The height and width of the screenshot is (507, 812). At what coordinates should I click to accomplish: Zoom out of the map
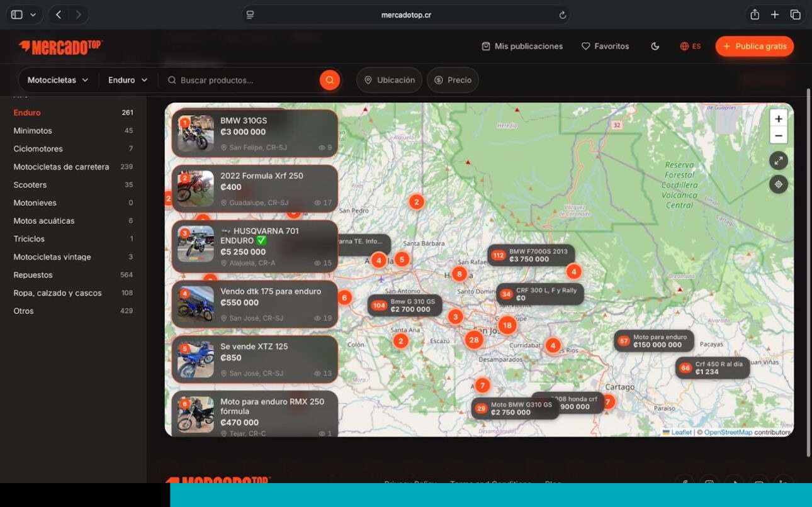tap(779, 135)
